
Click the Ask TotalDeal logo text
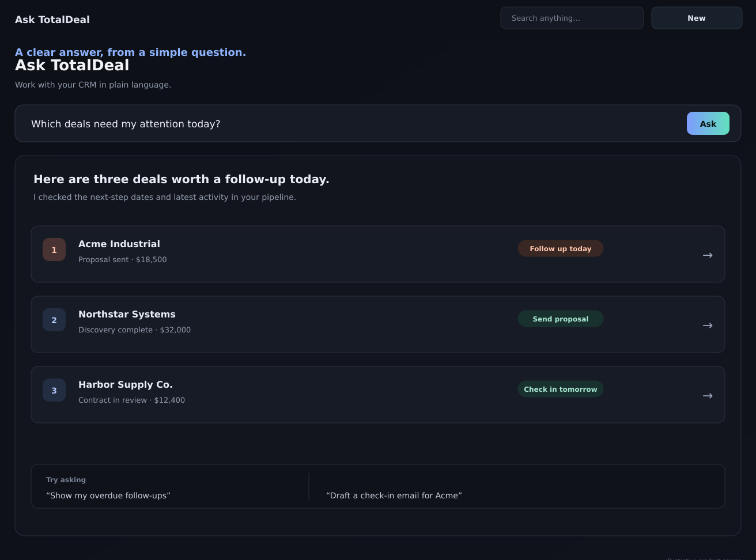coord(52,20)
